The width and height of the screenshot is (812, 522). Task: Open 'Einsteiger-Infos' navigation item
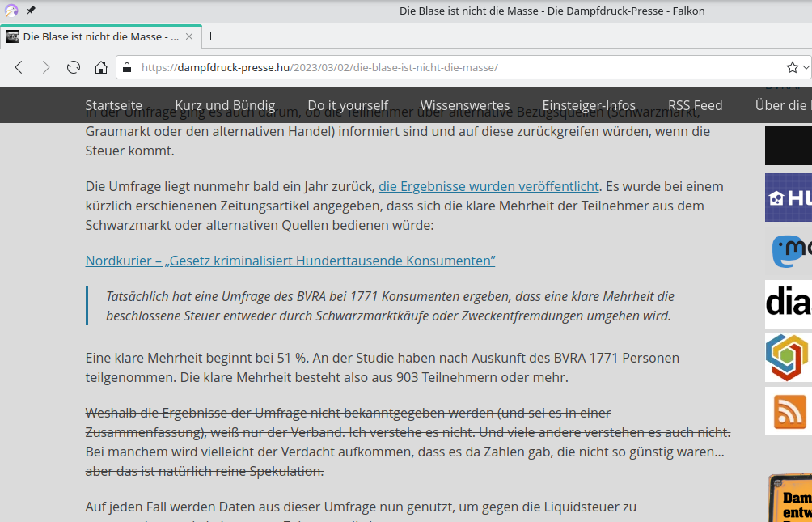(x=589, y=105)
